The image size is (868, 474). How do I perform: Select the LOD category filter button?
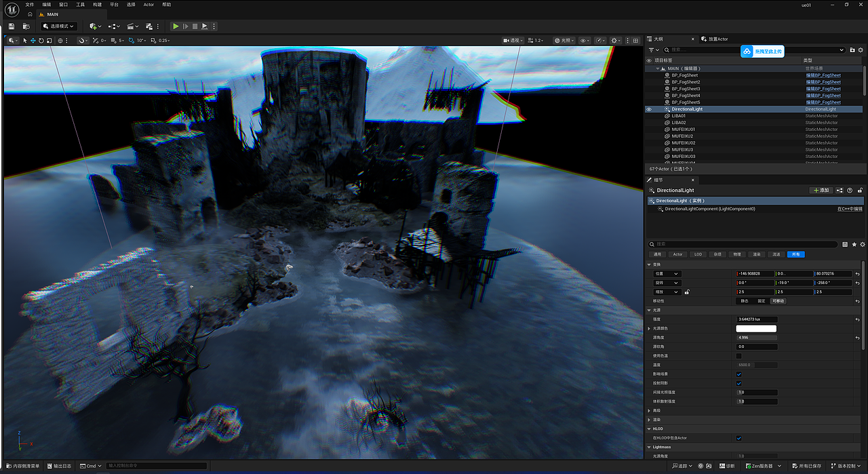(x=698, y=254)
